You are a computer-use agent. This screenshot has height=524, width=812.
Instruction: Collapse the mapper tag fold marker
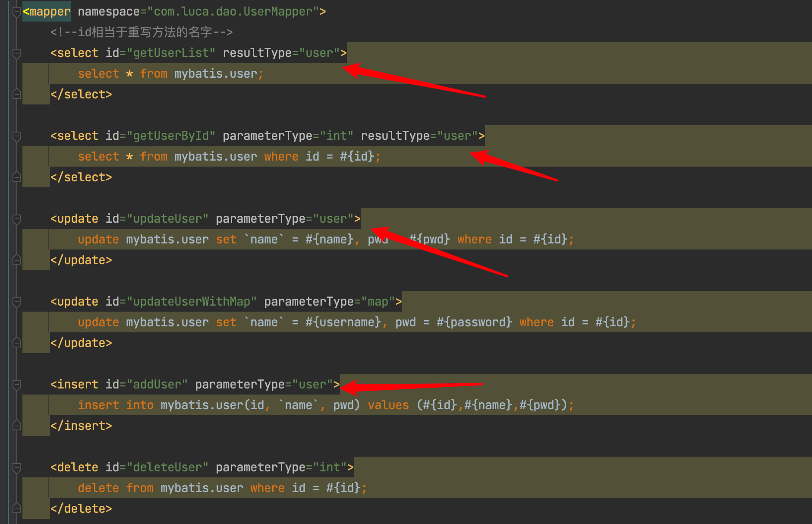coord(17,12)
